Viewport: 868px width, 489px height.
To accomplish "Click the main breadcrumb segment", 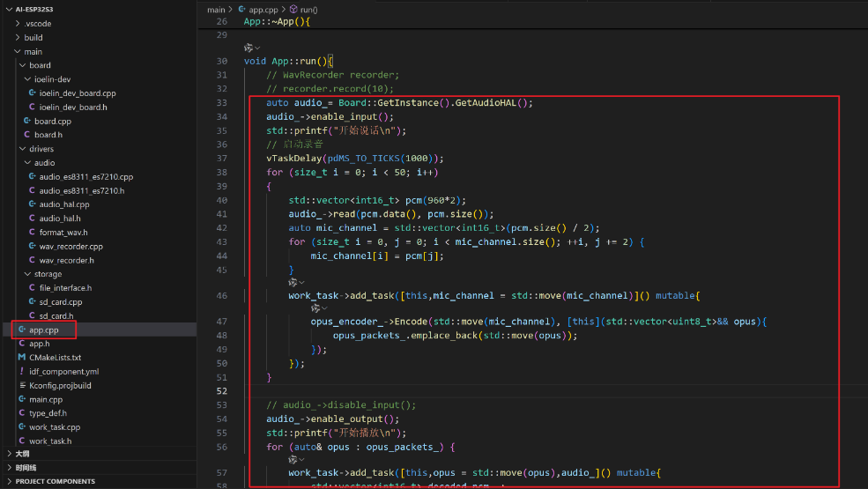I will [x=216, y=10].
